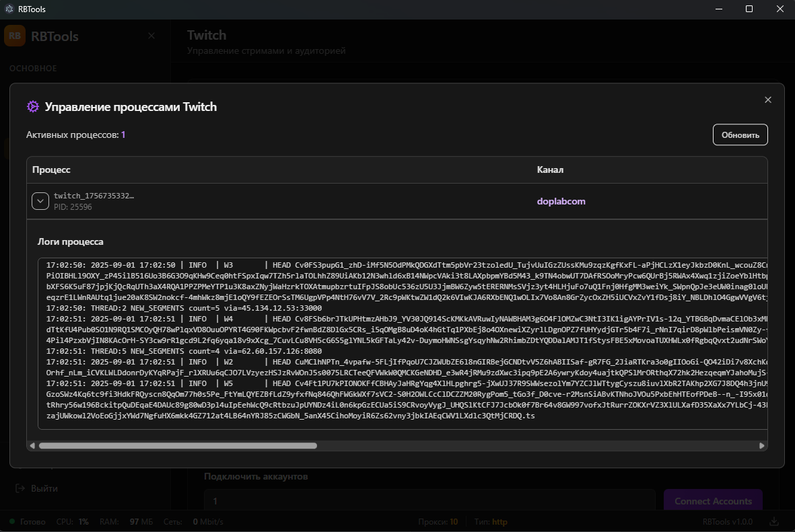This screenshot has width=795, height=532.
Task: Click the horizontal scrollbar thumb under logs
Action: click(178, 445)
